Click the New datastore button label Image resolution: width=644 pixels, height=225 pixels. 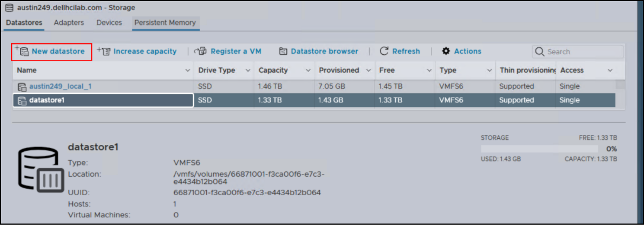tap(58, 51)
